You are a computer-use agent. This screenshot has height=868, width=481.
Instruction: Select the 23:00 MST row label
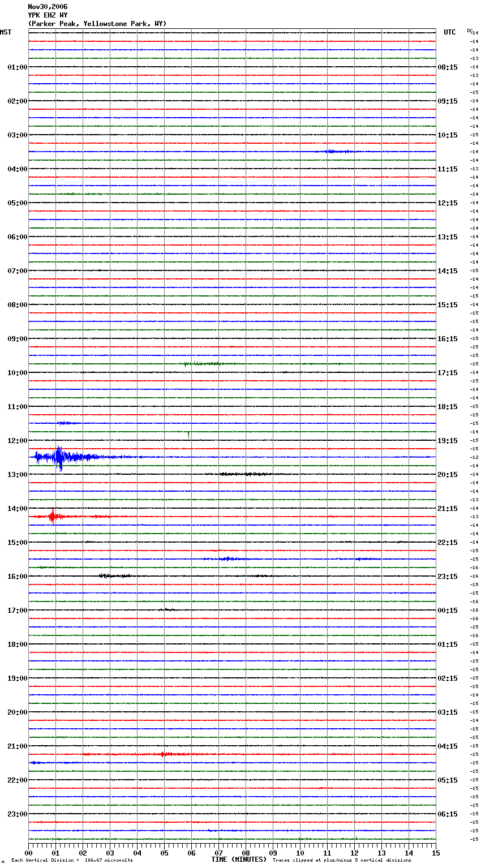[x=18, y=814]
